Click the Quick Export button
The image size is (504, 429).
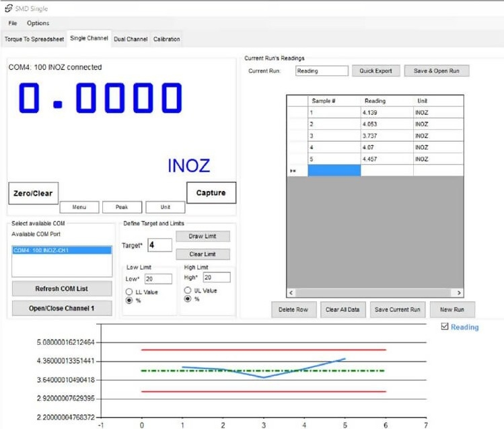pos(375,71)
